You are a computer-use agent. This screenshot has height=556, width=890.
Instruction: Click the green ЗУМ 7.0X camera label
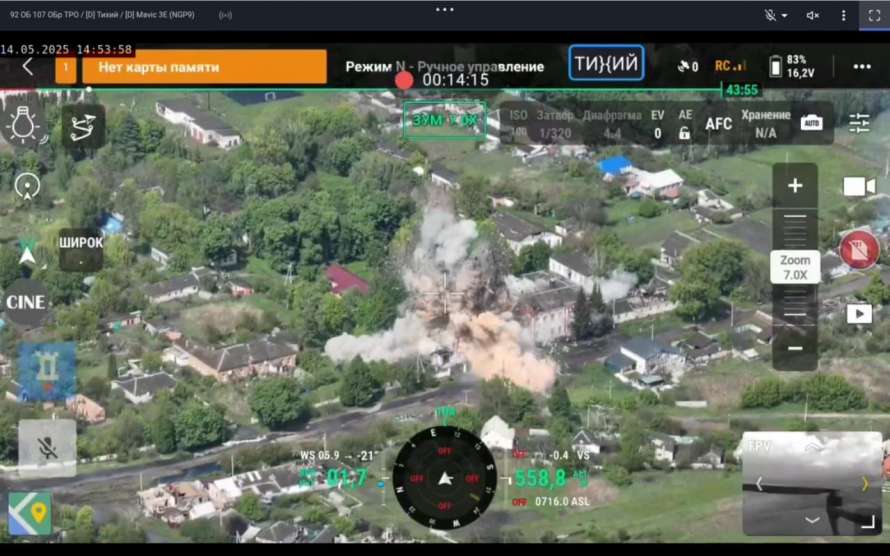tap(444, 120)
